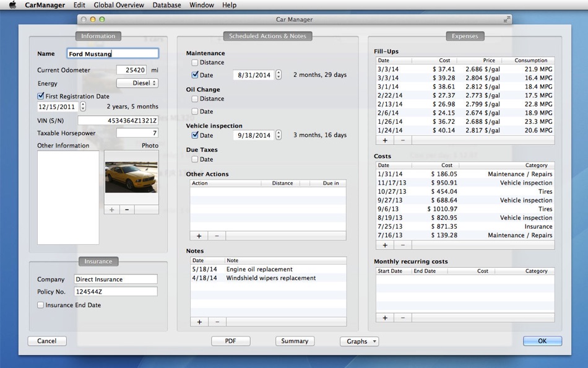Select the yellow Mustang photo thumbnail
This screenshot has height=368, width=588.
tap(131, 178)
